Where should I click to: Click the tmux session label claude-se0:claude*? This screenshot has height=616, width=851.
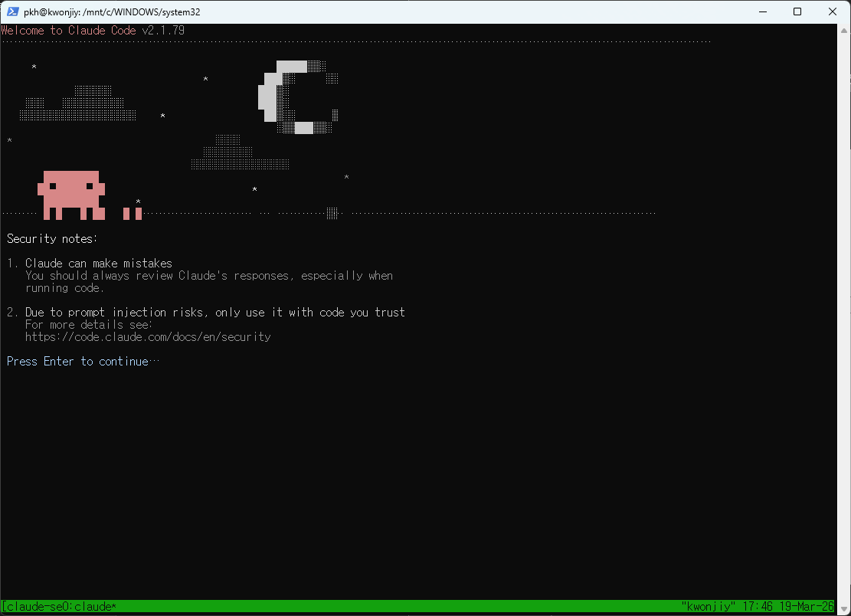point(59,606)
